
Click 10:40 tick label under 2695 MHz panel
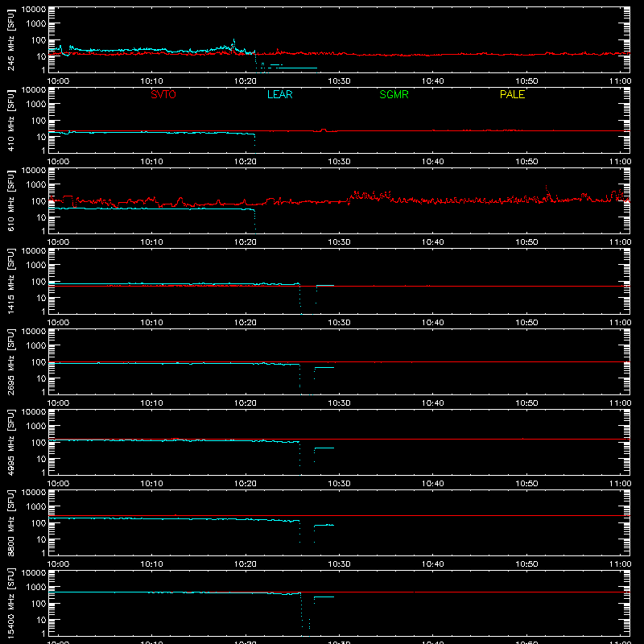pyautogui.click(x=433, y=403)
